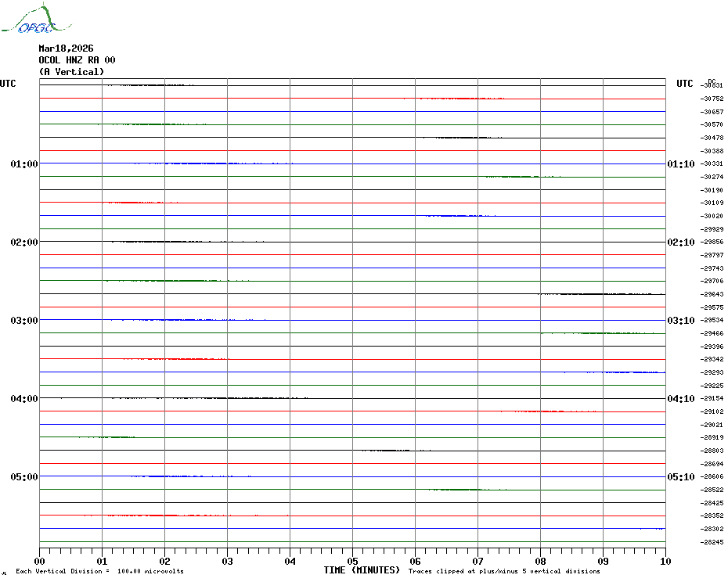The width and height of the screenshot is (728, 582).
Task: Click the 02:10 time label on right
Action: tap(680, 242)
